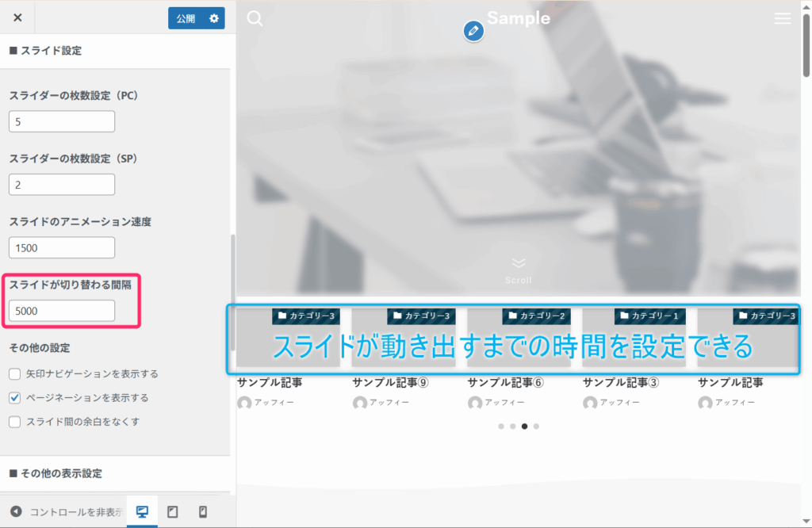Click the Scroll down chevron icon

coord(519,263)
